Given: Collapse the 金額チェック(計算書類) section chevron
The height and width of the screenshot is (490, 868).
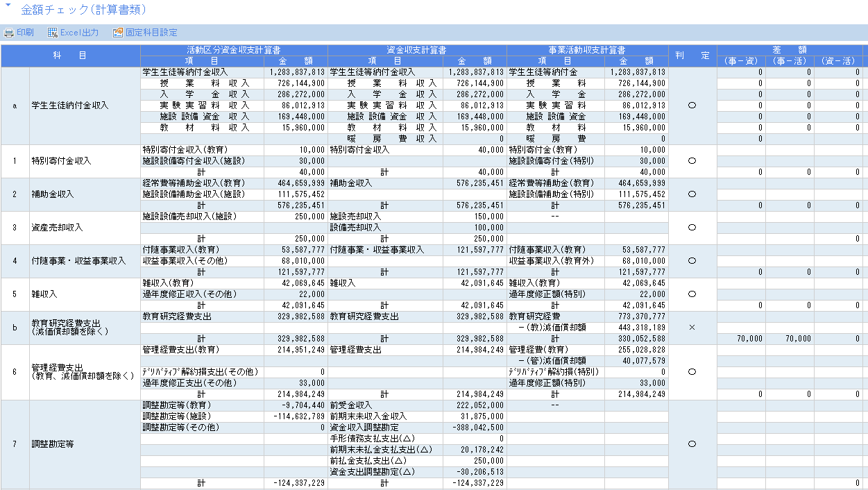Looking at the screenshot, I should tap(9, 6).
